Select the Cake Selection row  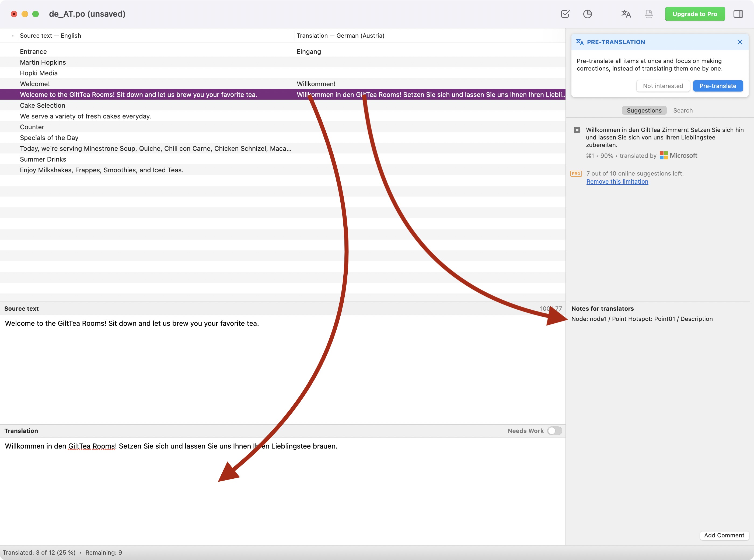point(43,106)
